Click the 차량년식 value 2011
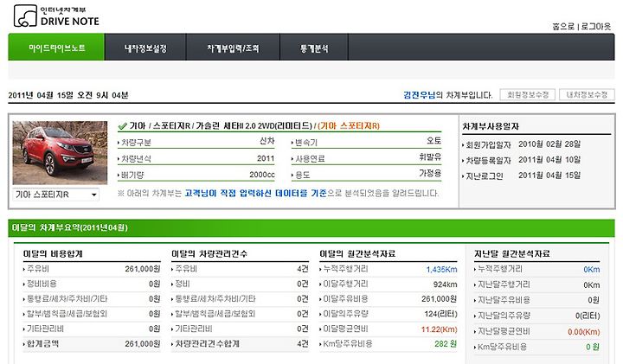Viewport: 623px width, 364px height. click(266, 158)
